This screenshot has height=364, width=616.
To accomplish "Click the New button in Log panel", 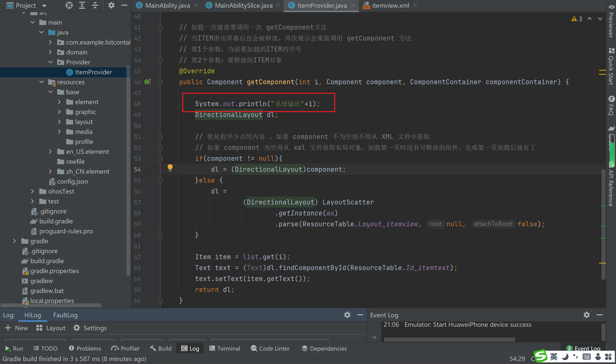I will point(17,328).
